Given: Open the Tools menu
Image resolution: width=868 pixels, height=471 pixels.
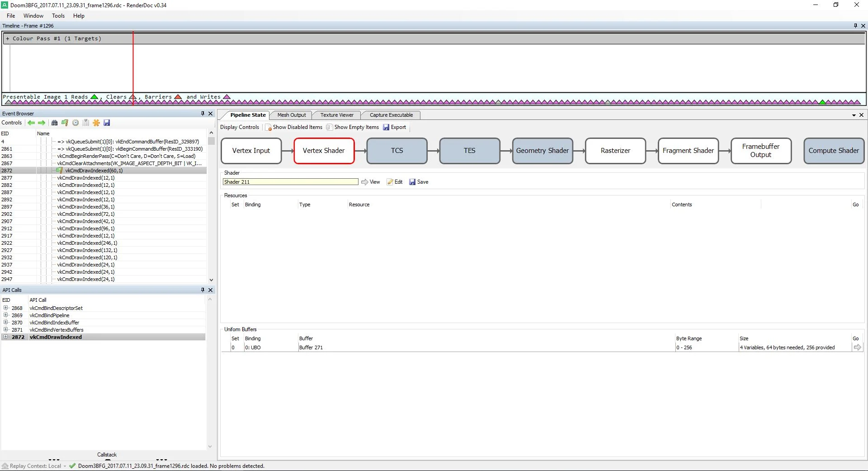Looking at the screenshot, I should pyautogui.click(x=58, y=16).
